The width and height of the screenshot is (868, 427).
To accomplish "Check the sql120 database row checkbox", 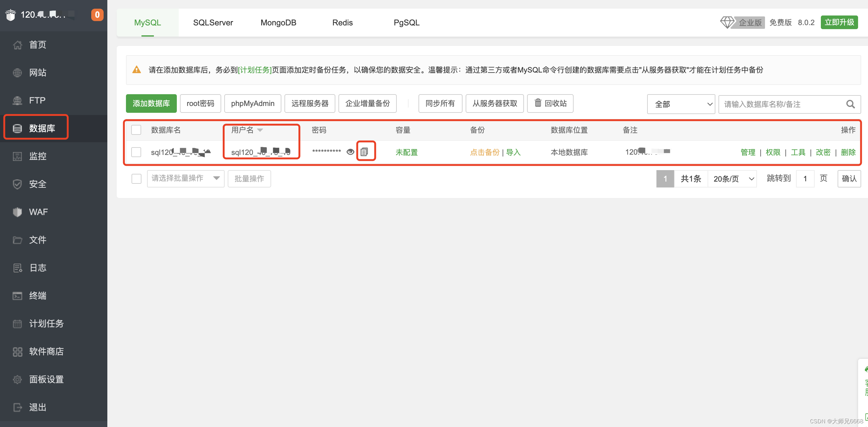I will point(136,152).
